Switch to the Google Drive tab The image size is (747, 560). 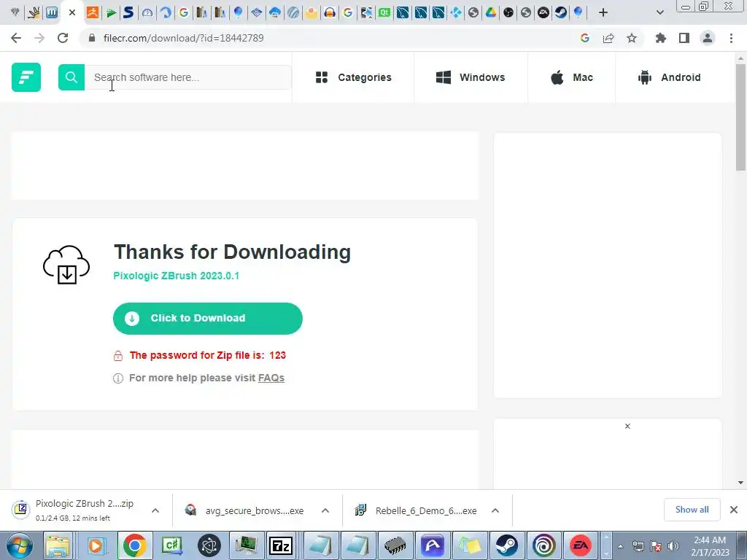[491, 12]
